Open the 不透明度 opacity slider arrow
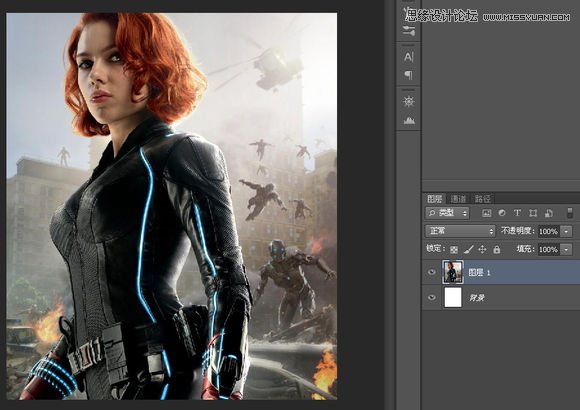Viewport: 580px width, 410px height. (566, 232)
